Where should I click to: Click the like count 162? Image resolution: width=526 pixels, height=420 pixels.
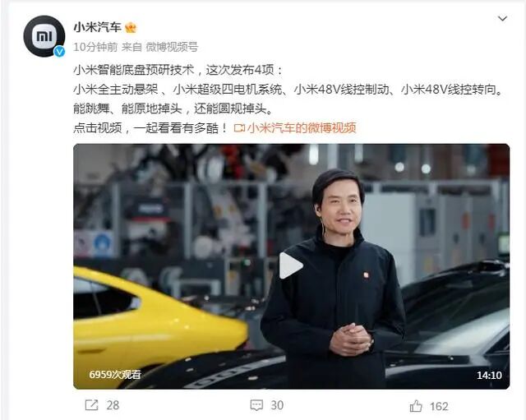click(x=439, y=407)
